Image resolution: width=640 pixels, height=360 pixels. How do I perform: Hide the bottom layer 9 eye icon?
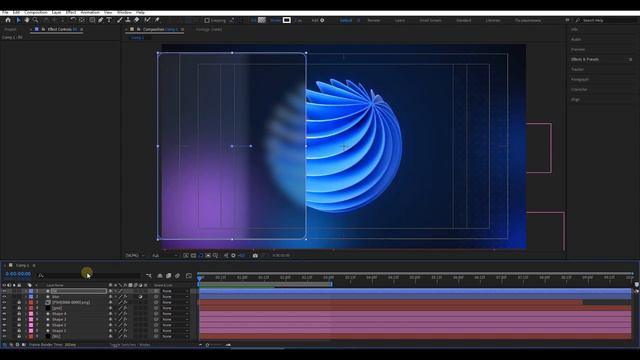4,336
